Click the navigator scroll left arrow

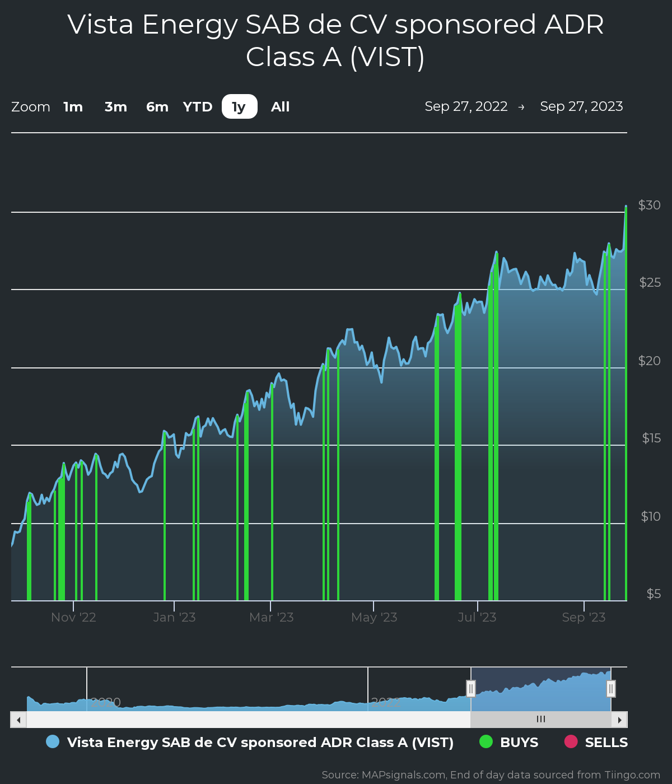pyautogui.click(x=18, y=720)
